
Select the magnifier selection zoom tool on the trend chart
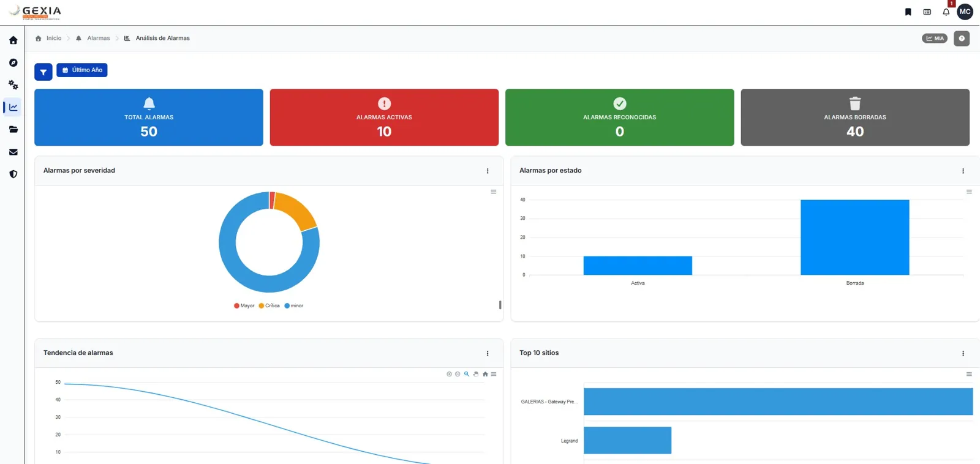coord(467,374)
